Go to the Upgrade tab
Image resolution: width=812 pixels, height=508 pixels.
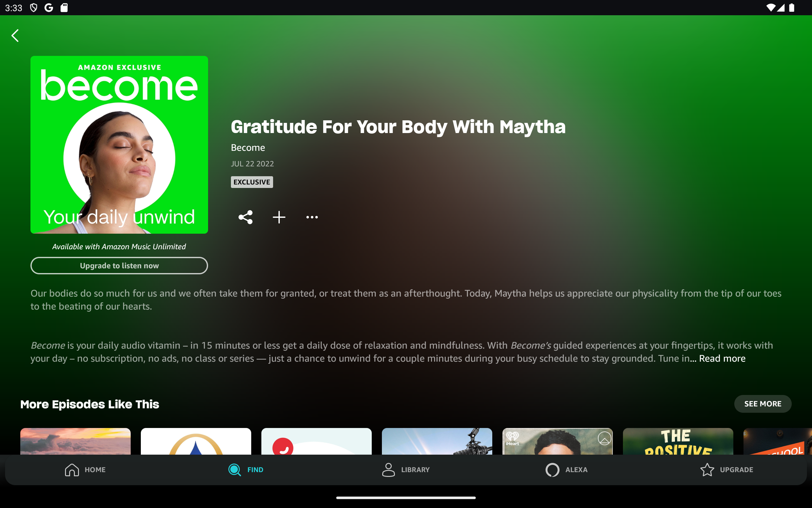[727, 470]
